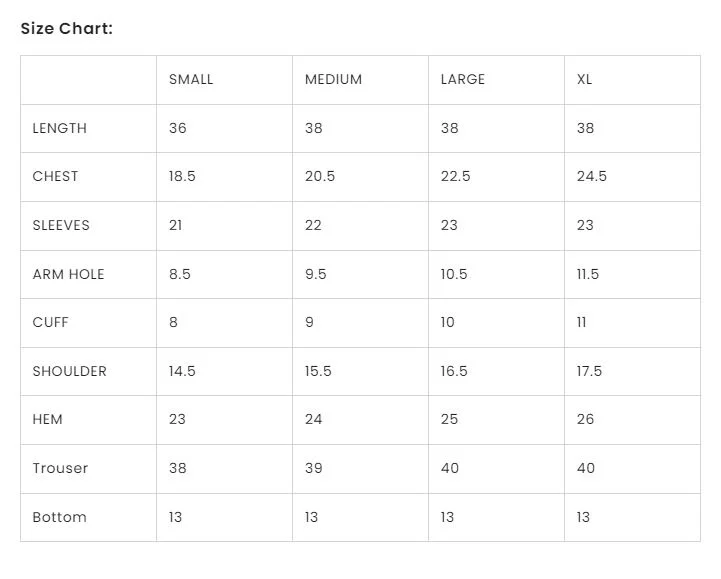The width and height of the screenshot is (721, 579).
Task: Select the medium trouser value 39
Action: [314, 468]
